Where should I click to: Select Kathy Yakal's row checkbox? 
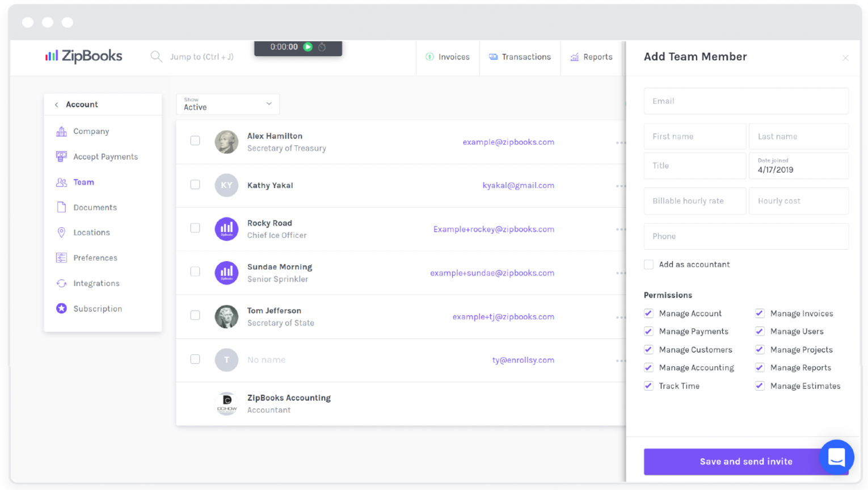[x=195, y=184]
